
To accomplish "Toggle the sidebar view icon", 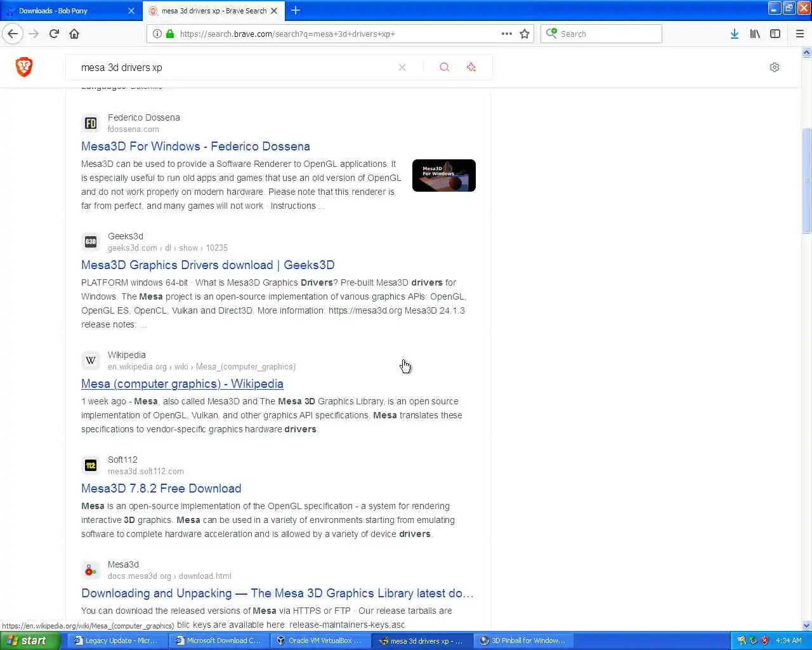I will pos(775,34).
